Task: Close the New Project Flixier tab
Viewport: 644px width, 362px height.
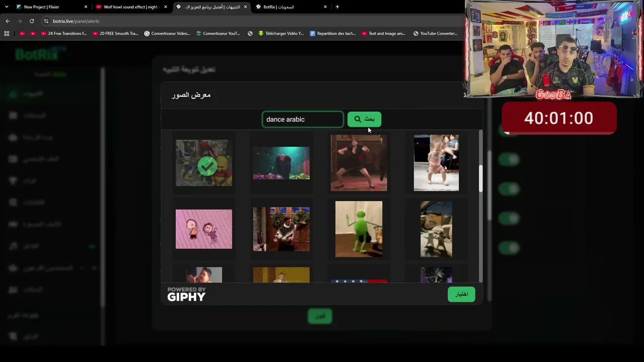Action: 86,7
